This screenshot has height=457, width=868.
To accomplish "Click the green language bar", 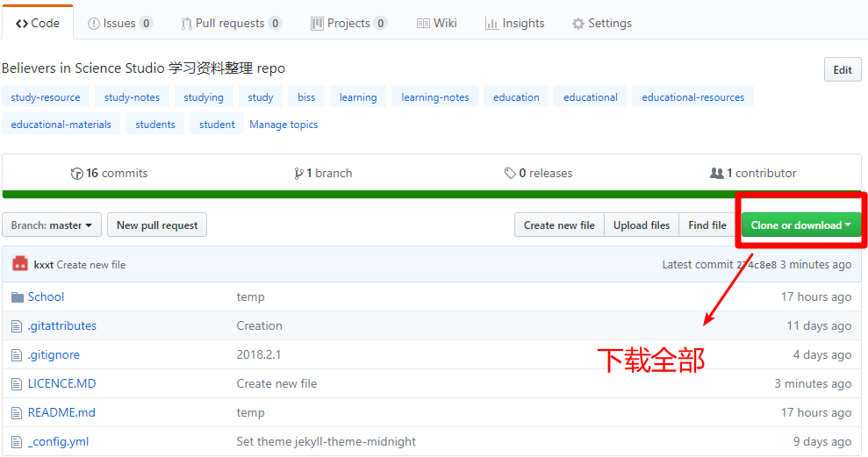I will coord(432,194).
